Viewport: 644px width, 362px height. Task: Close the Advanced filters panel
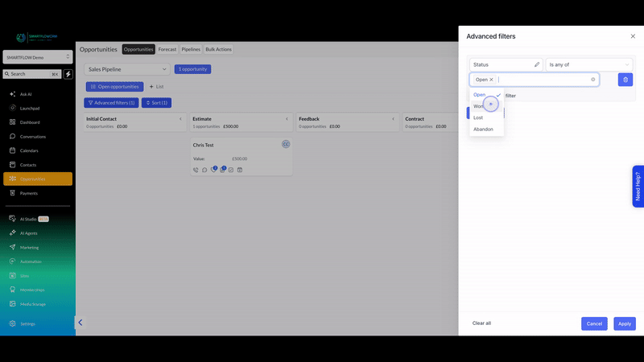(x=633, y=36)
